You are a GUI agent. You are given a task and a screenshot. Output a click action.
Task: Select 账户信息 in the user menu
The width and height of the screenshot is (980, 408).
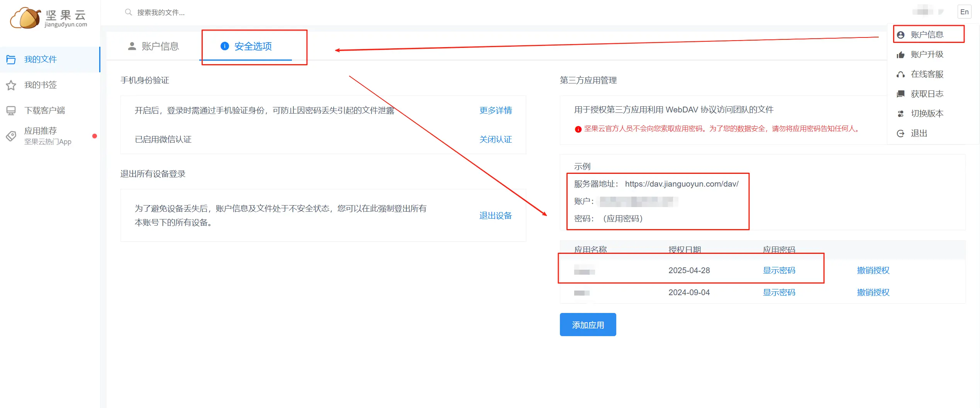coord(927,35)
